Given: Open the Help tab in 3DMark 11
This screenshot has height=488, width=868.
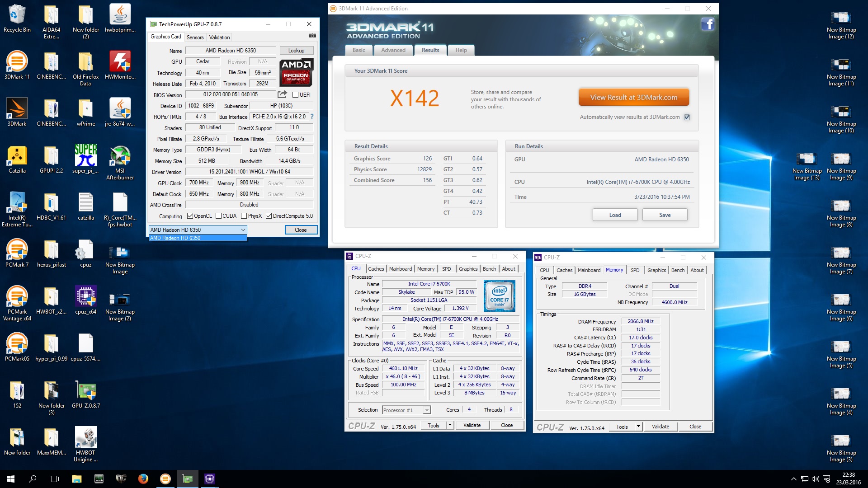Looking at the screenshot, I should pos(461,50).
